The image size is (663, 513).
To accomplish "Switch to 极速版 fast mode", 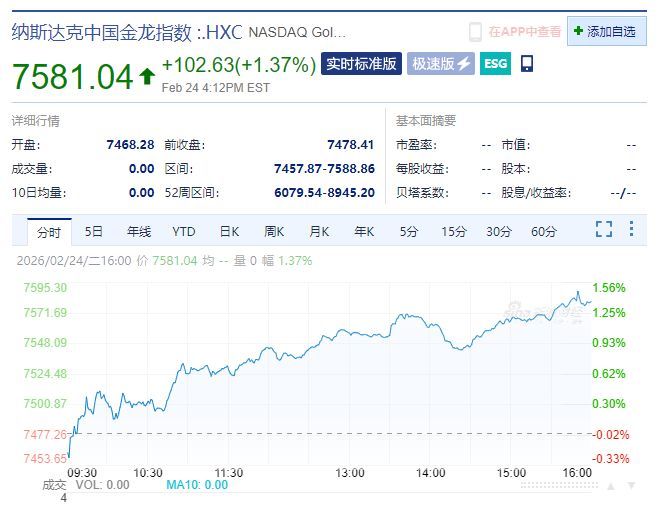I will click(x=440, y=64).
